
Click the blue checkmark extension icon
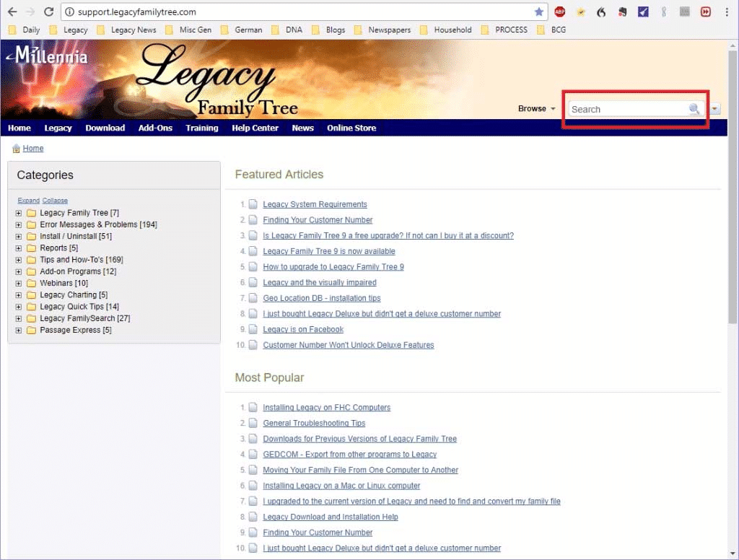643,12
